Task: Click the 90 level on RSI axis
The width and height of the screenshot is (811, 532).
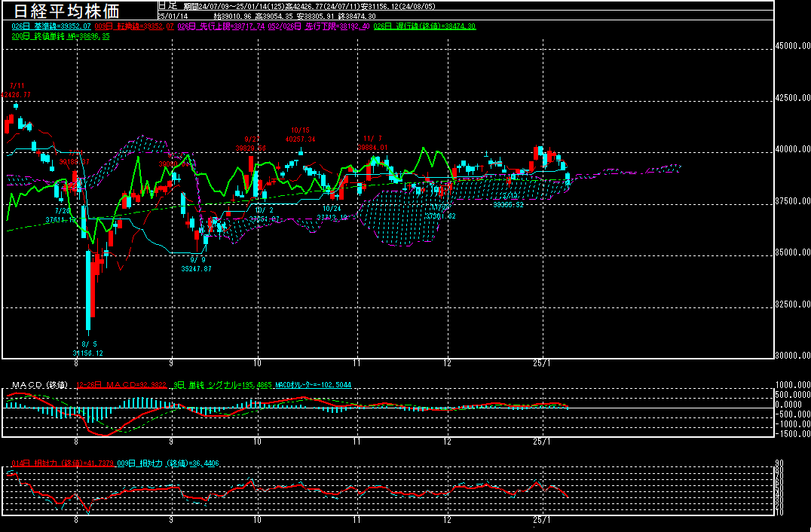Action: [779, 463]
